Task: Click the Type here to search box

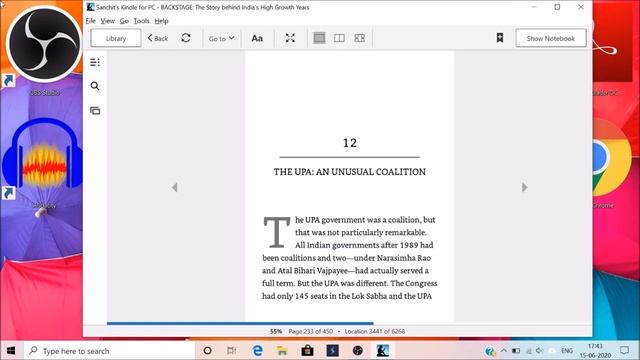Action: pyautogui.click(x=108, y=351)
